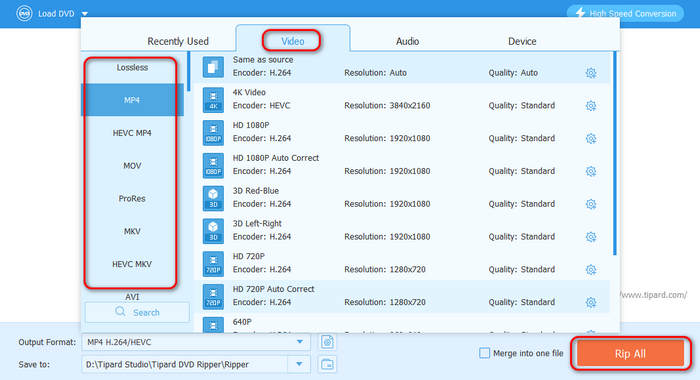Choose the 4K Video preset
This screenshot has height=380, width=700.
pyautogui.click(x=402, y=100)
